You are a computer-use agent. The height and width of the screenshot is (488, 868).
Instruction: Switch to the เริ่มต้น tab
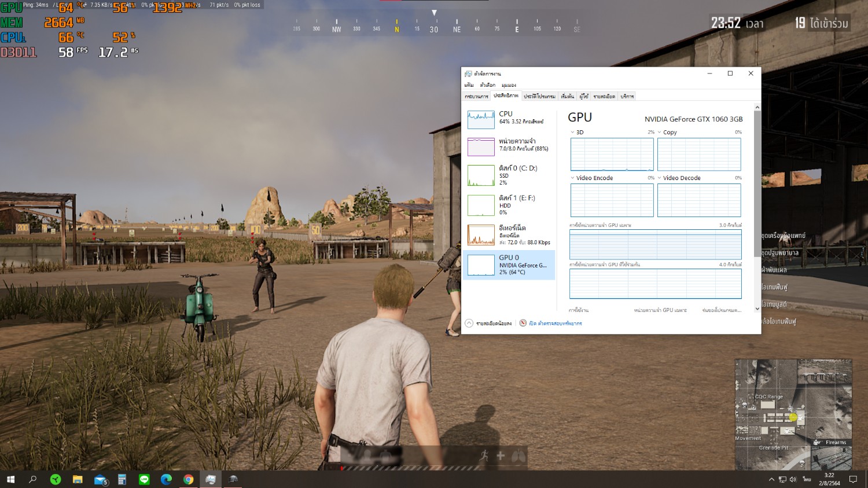coord(567,96)
